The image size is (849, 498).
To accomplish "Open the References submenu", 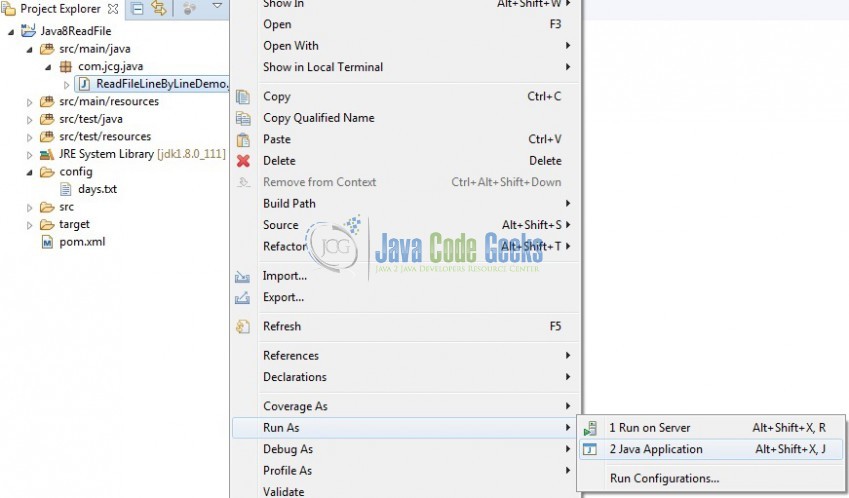I will tap(406, 356).
